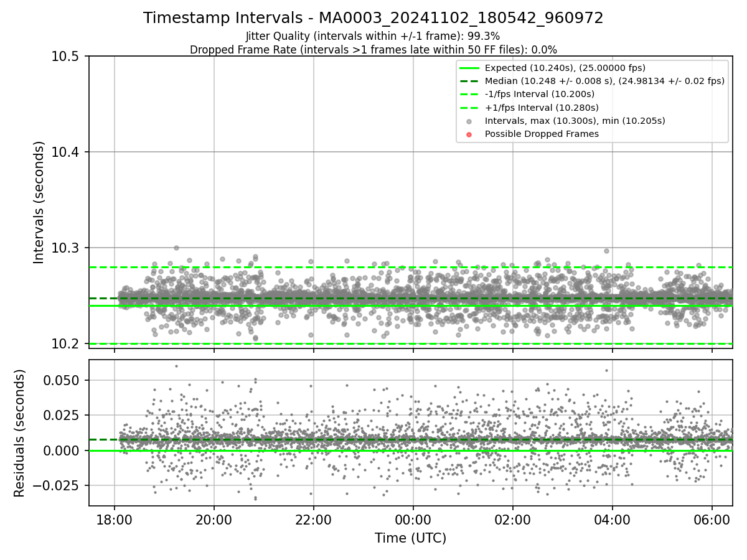Click the 'Intervals (seconds)' y-axis label

point(39,202)
